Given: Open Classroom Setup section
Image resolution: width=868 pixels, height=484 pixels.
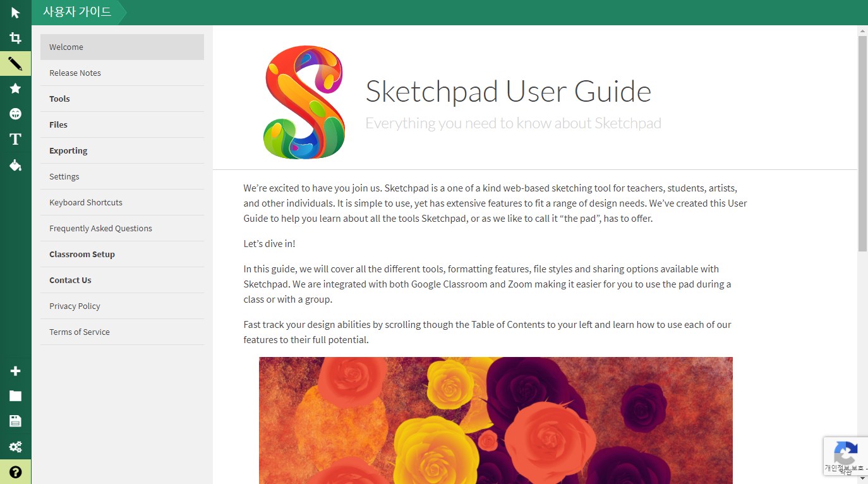Looking at the screenshot, I should (122, 254).
